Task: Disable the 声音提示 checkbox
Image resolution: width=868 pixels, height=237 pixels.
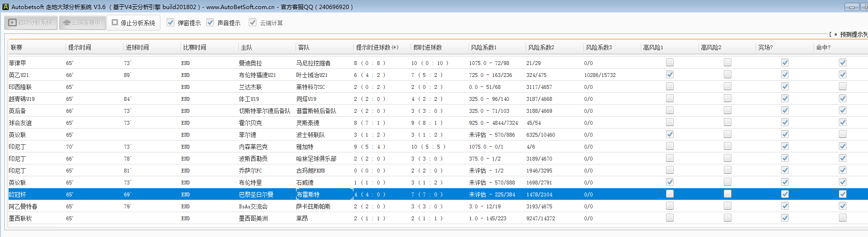Action: click(x=210, y=22)
